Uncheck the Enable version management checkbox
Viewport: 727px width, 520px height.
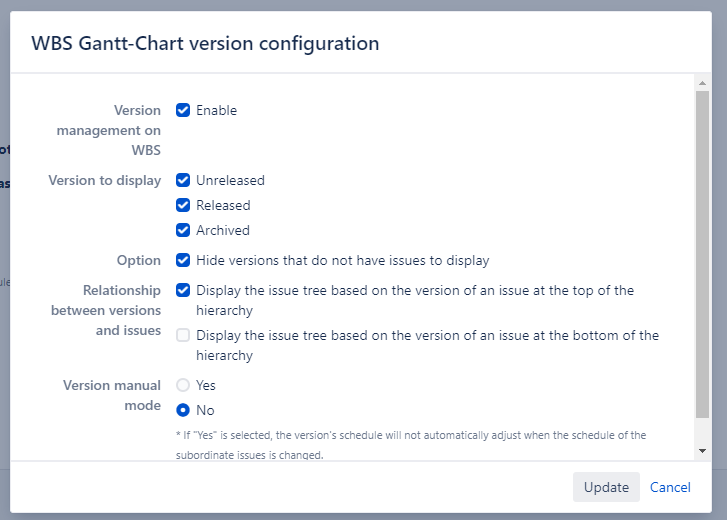[183, 110]
